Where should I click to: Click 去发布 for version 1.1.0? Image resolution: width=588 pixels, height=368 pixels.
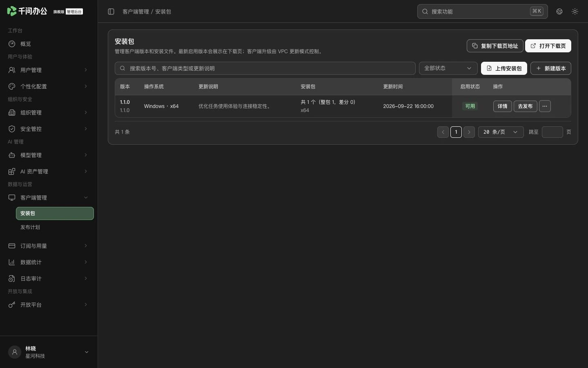[525, 106]
